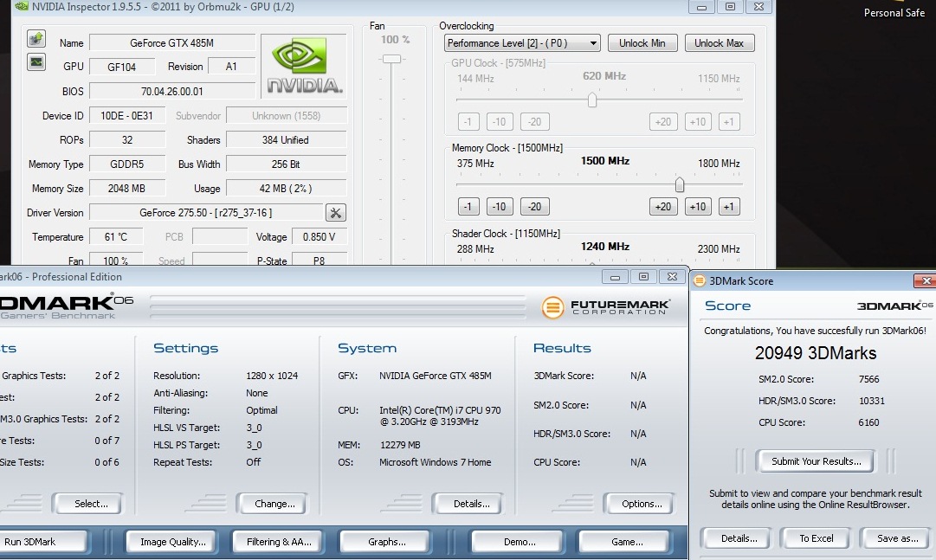The image size is (936, 560).
Task: Click Submit Your Results... button
Action: coord(816,461)
